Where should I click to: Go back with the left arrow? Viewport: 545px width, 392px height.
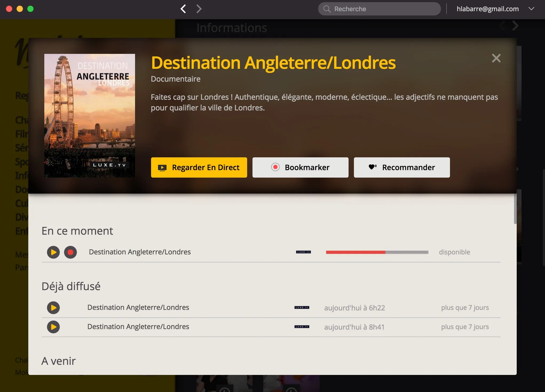183,9
